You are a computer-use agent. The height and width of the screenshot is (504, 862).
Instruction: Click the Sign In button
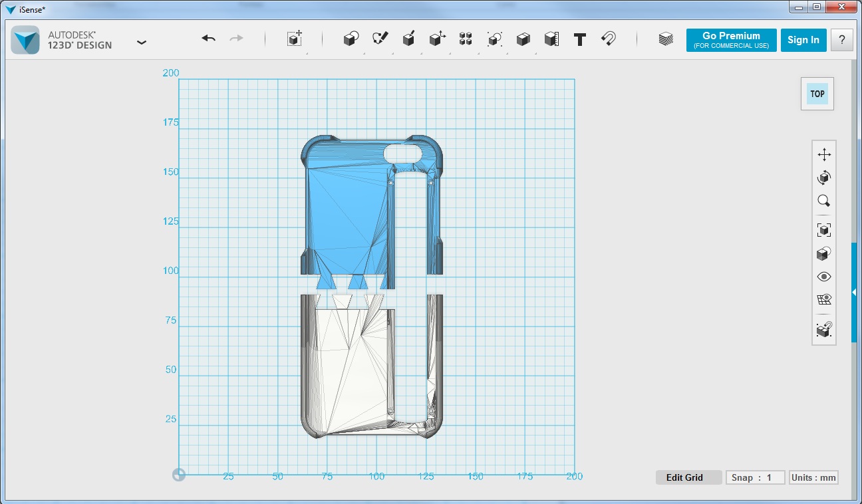[x=803, y=40]
